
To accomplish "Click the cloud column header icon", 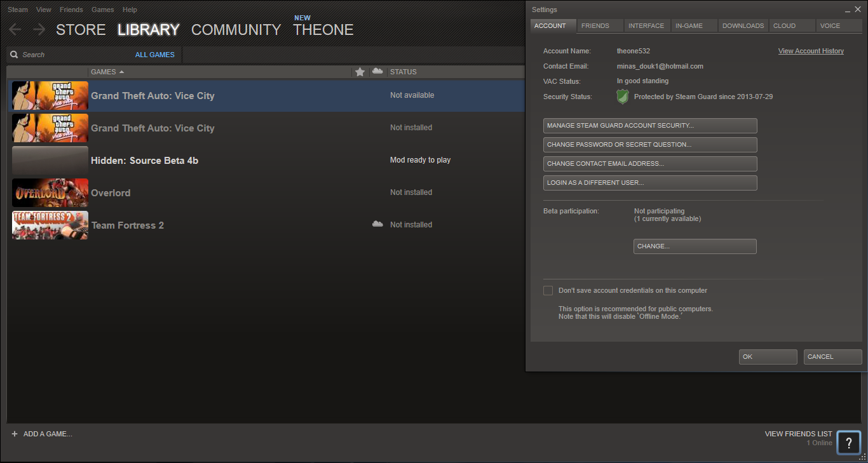I will click(377, 71).
